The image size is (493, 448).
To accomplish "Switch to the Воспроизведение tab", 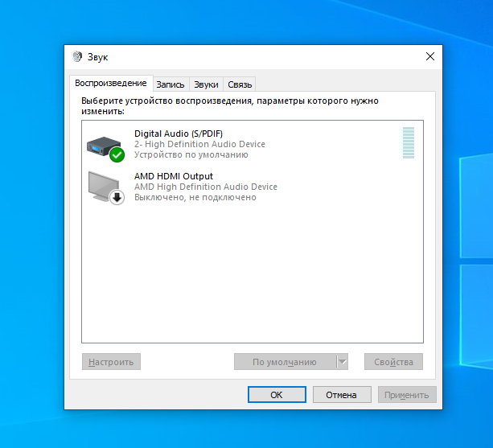I will (x=111, y=84).
